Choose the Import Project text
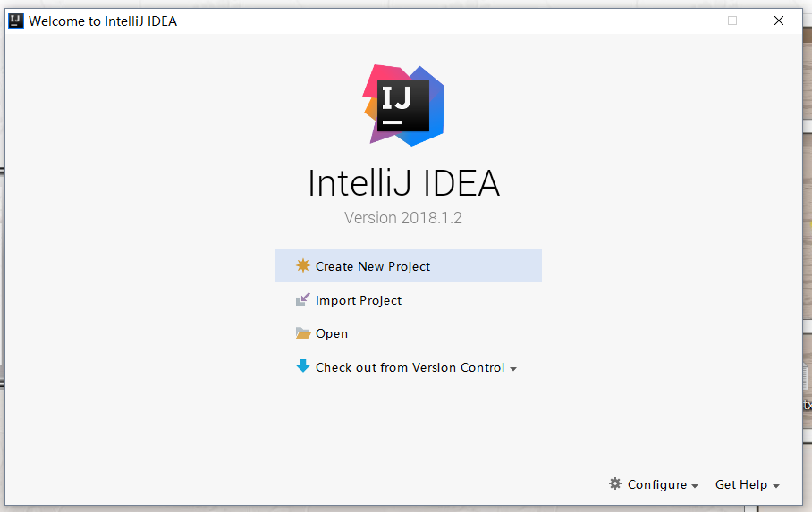This screenshot has height=512, width=812. pos(359,301)
